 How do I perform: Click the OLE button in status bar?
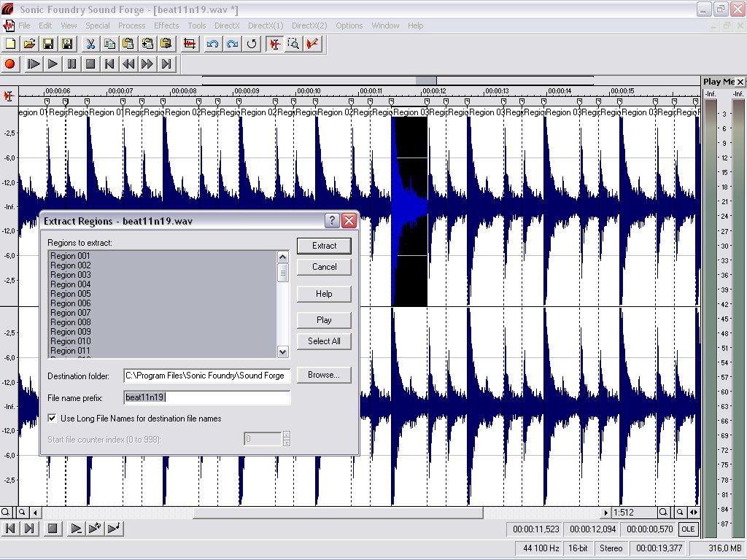[x=688, y=529]
